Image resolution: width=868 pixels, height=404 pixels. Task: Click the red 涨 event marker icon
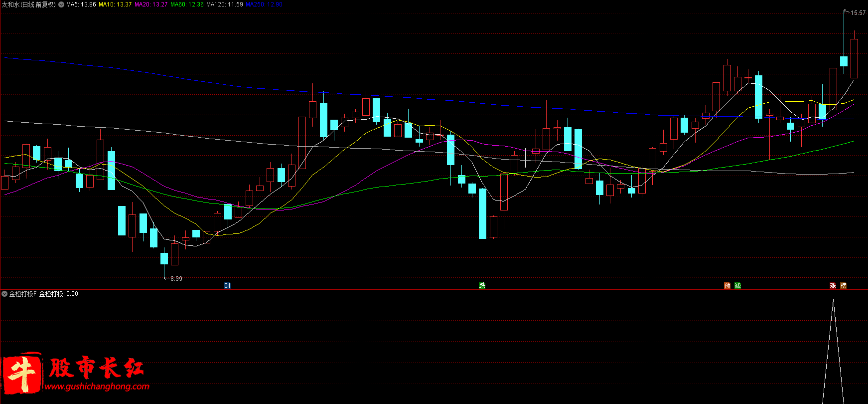tap(833, 285)
